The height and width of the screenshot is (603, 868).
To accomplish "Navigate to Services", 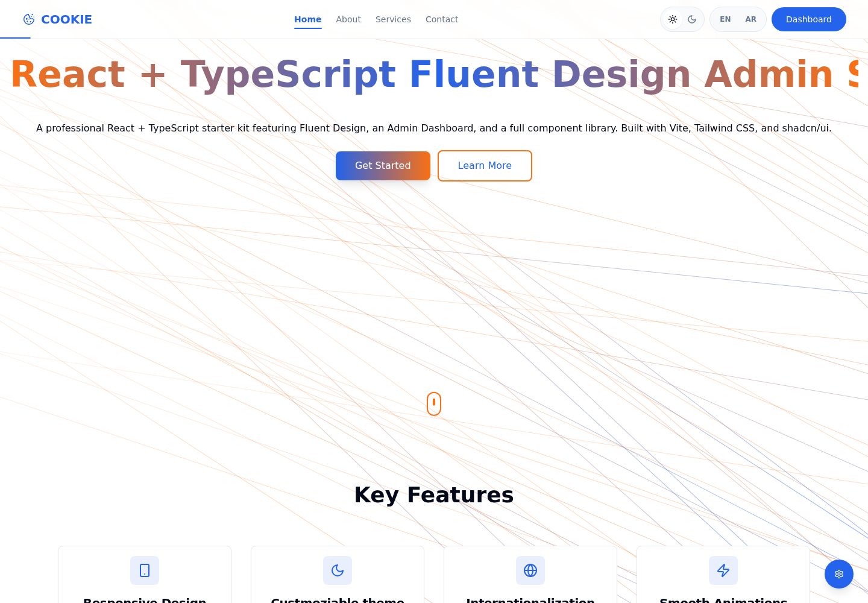I will (393, 19).
